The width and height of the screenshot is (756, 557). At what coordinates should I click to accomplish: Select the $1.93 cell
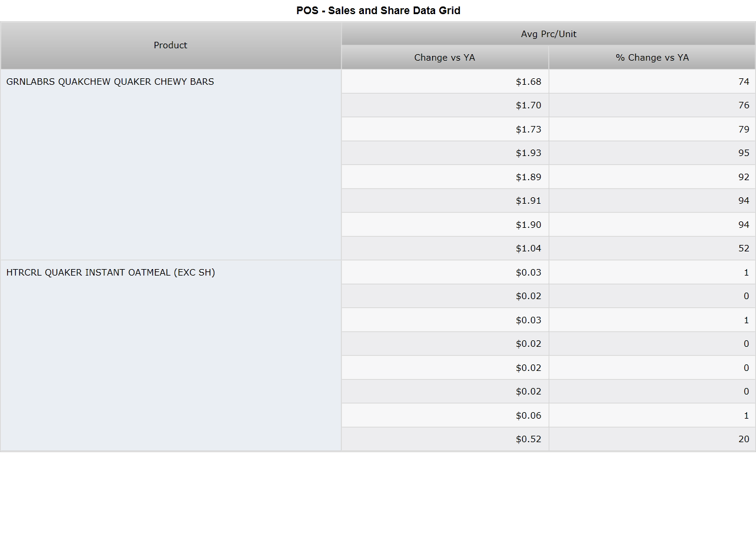pyautogui.click(x=445, y=153)
